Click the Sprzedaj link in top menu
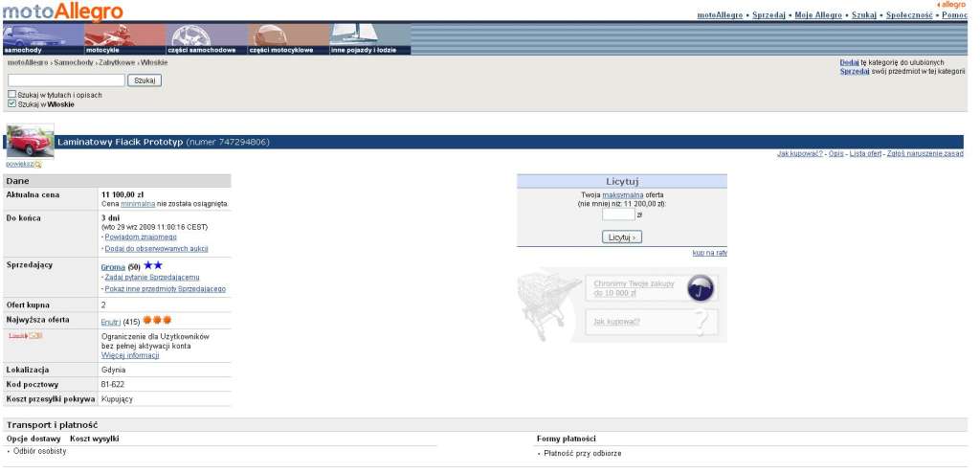980x474 pixels. (x=768, y=15)
